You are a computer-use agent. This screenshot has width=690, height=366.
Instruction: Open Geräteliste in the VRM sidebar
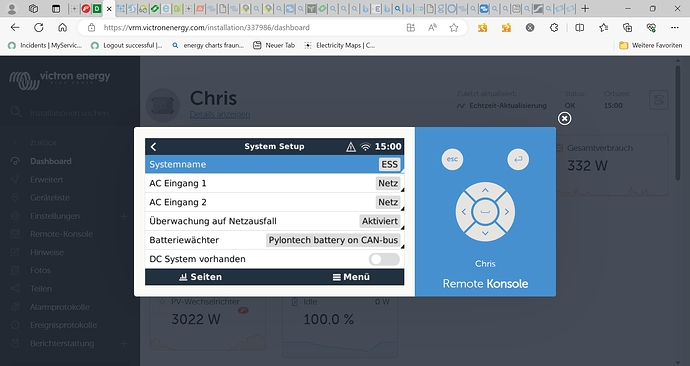click(50, 198)
